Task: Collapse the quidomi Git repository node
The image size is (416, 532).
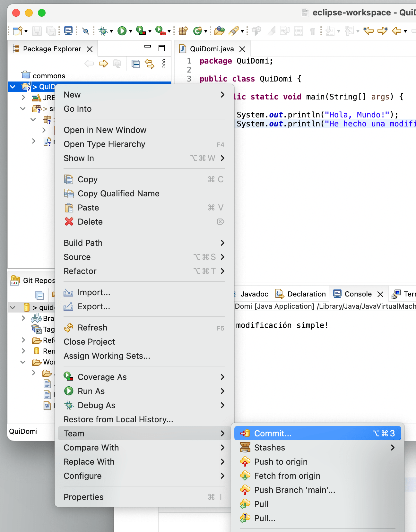Action: coord(13,307)
